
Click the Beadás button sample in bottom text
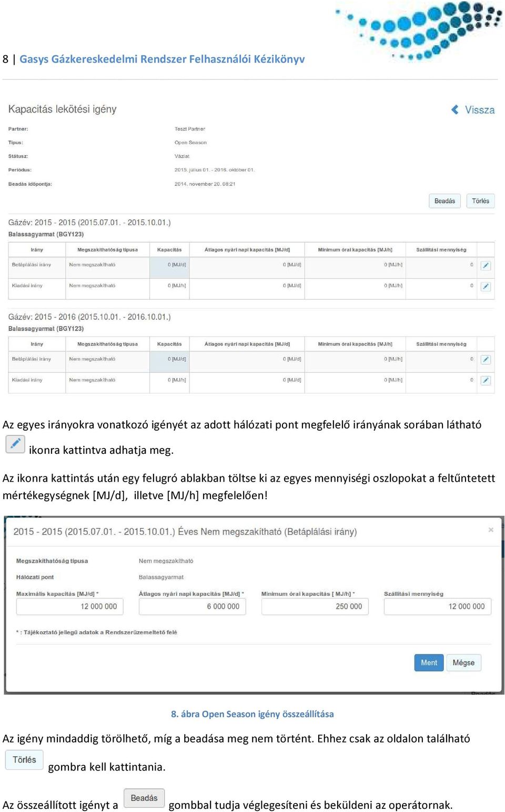pyautogui.click(x=144, y=798)
